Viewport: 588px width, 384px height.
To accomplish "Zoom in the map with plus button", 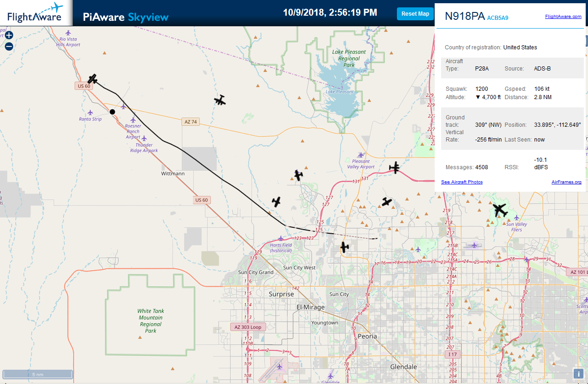I will [9, 35].
